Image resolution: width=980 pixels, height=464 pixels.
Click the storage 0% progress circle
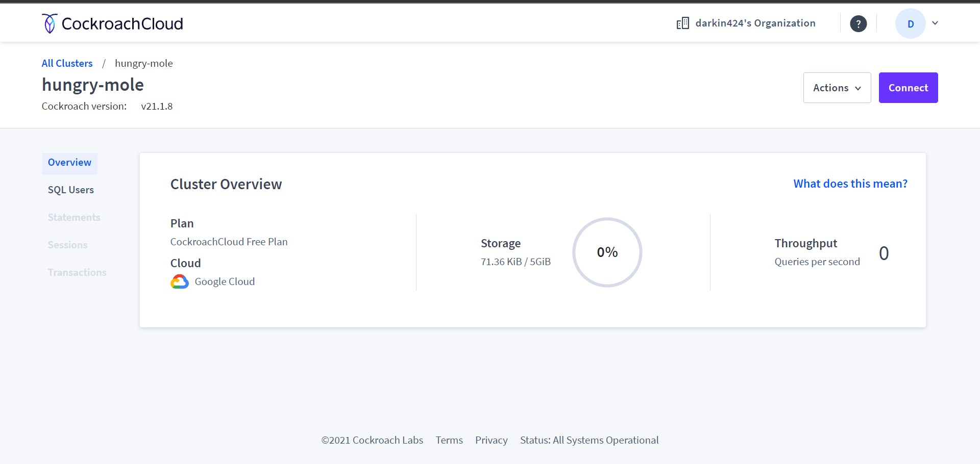click(x=607, y=252)
